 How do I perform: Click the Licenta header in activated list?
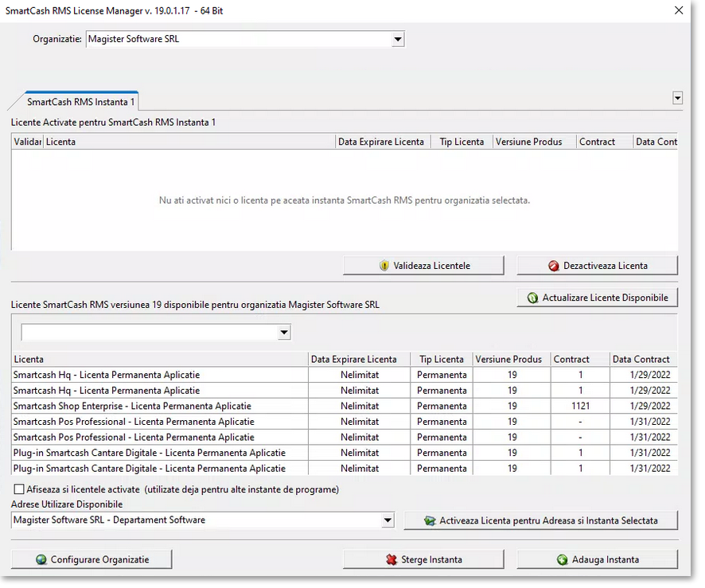point(189,142)
